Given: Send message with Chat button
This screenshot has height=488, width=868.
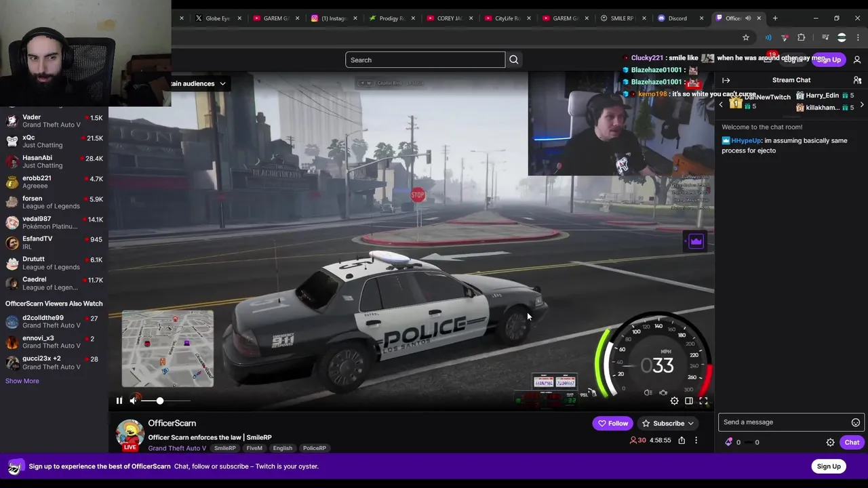Looking at the screenshot, I should click(x=852, y=443).
